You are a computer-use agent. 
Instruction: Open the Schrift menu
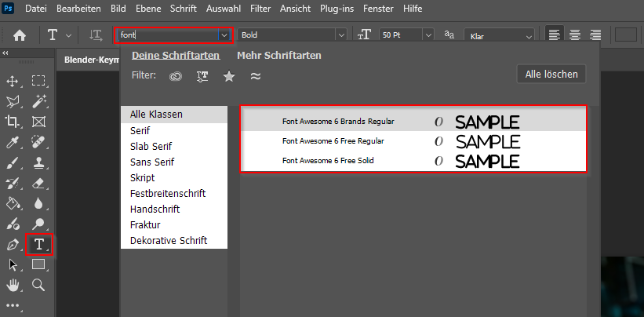184,8
